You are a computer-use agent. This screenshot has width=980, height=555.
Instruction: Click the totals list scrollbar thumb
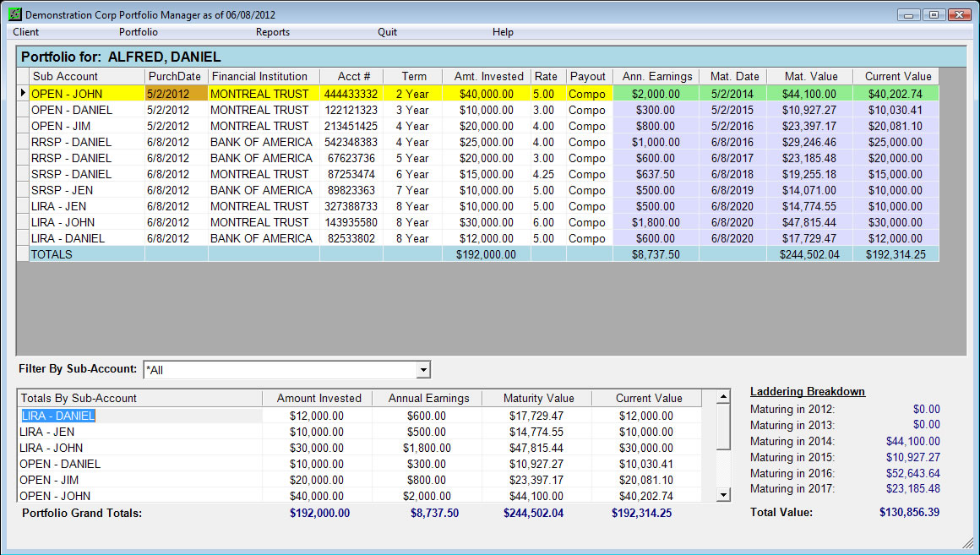pyautogui.click(x=723, y=427)
